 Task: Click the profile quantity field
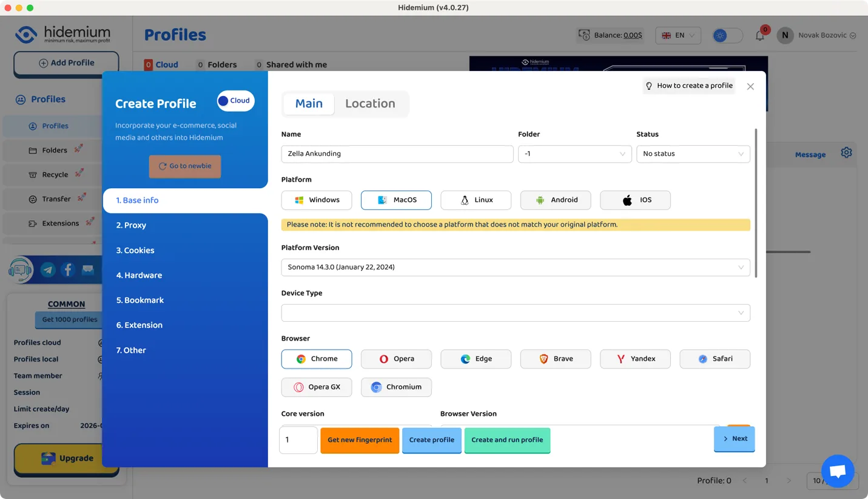tap(298, 440)
